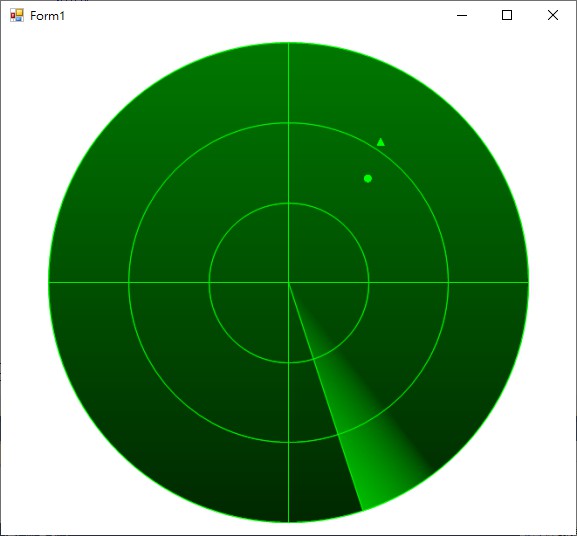Click the top end of vertical axis line

[289, 43]
